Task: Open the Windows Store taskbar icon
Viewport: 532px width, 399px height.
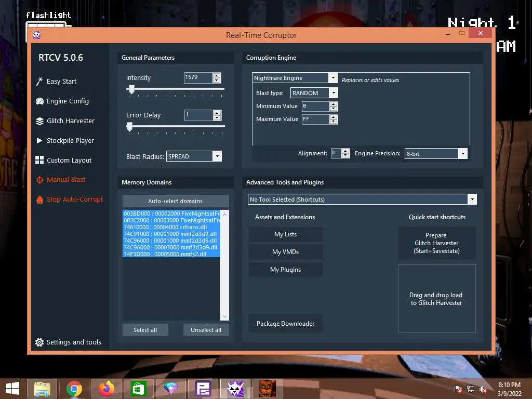Action: point(138,389)
